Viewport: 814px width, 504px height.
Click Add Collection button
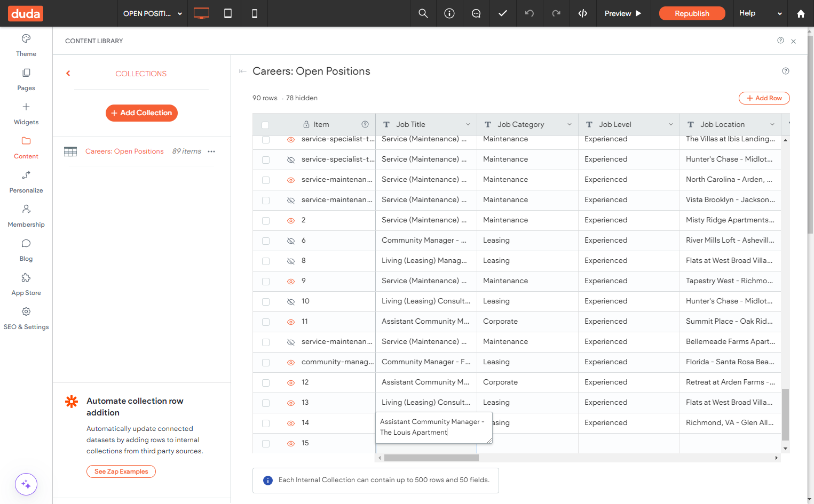(x=141, y=113)
